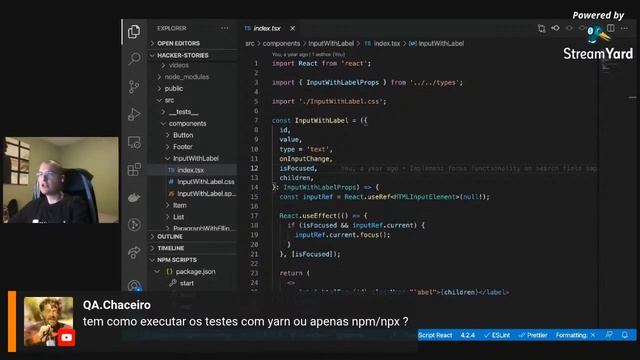Open the Search view in the activity bar
The image size is (640, 360).
134,58
